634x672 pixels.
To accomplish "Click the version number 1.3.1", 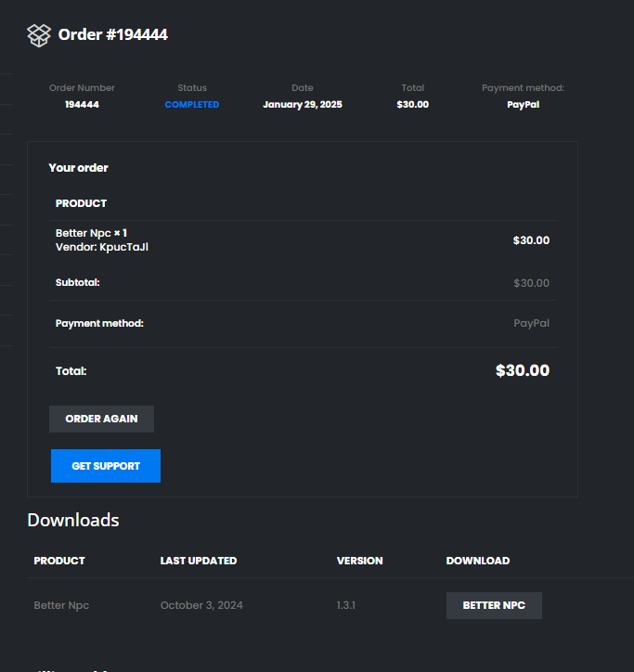I will click(346, 605).
